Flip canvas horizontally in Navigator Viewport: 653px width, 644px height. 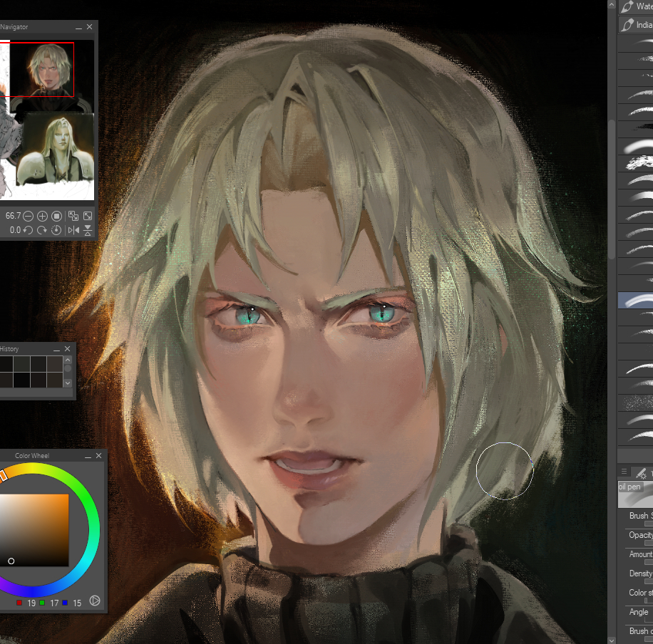point(73,230)
